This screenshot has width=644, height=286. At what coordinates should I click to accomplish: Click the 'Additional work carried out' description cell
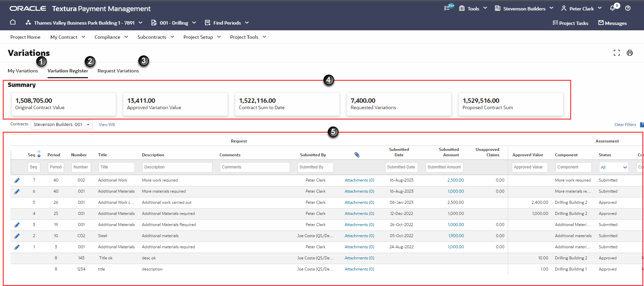(x=167, y=202)
